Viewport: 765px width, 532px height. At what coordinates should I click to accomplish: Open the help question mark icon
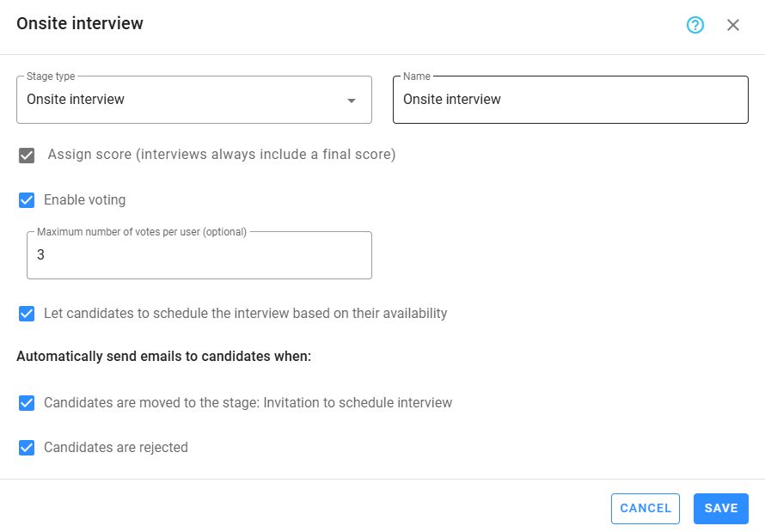[695, 25]
